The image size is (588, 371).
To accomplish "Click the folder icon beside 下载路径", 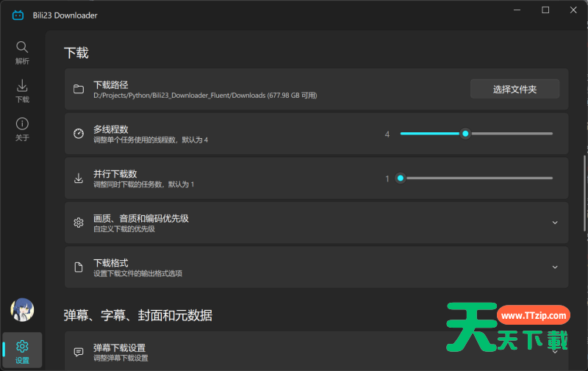I will [x=79, y=89].
